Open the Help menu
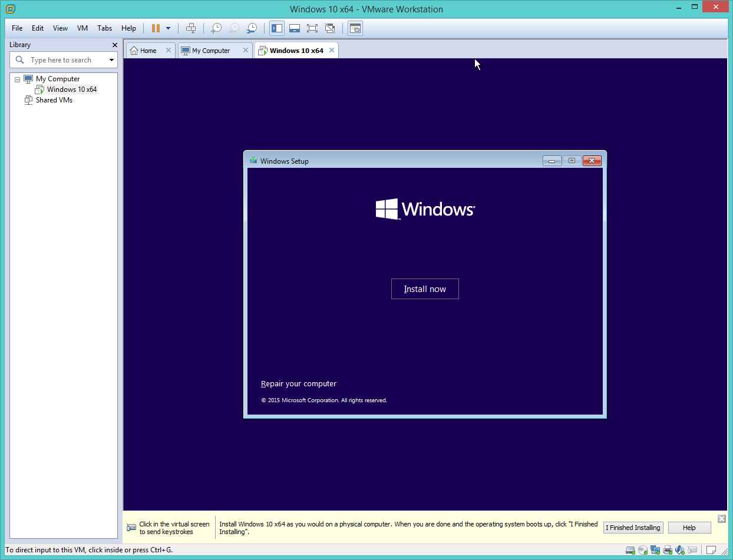The height and width of the screenshot is (560, 733). coord(128,28)
